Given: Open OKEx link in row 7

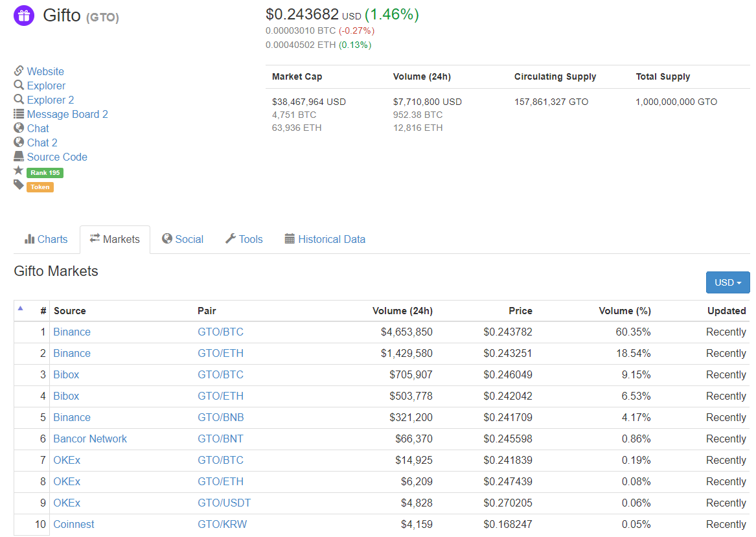Looking at the screenshot, I should pyautogui.click(x=67, y=461).
